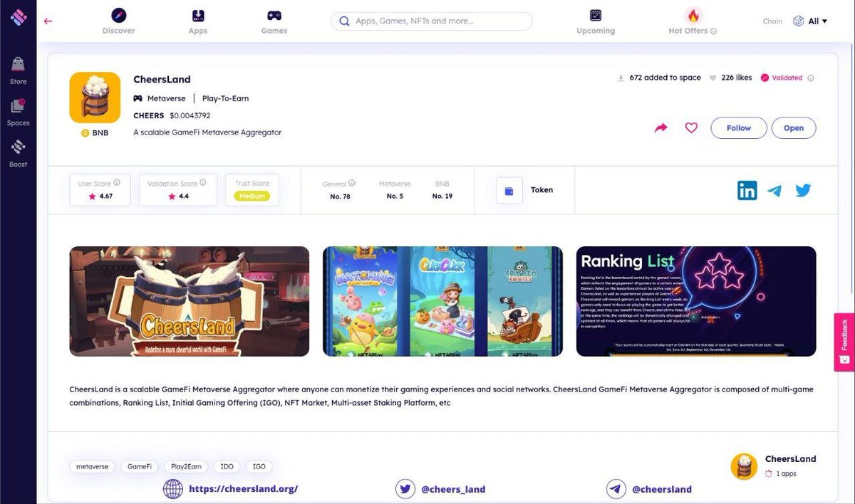The image size is (855, 504).
Task: Click the search input field
Action: tap(432, 21)
